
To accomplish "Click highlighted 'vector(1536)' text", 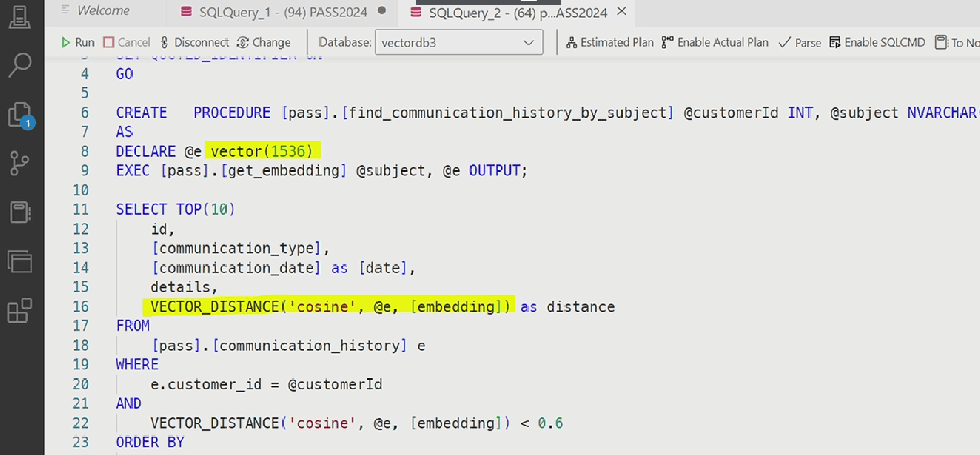I will [x=262, y=151].
